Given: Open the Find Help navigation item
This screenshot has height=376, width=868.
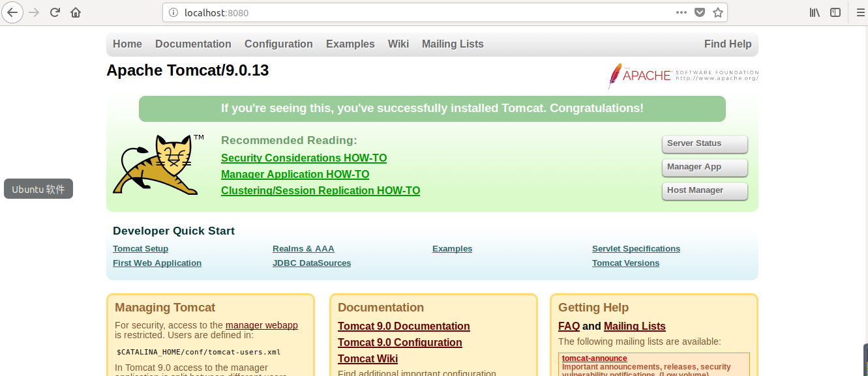Looking at the screenshot, I should (728, 44).
